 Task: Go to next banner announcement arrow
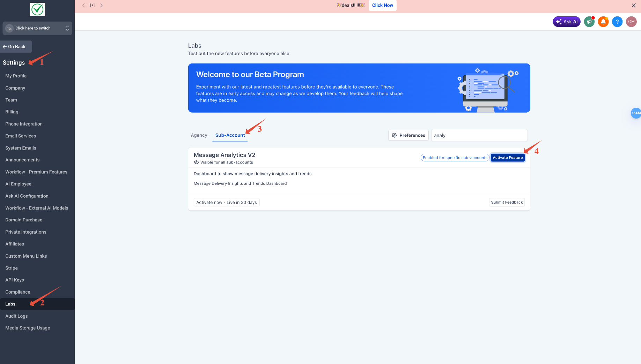click(x=101, y=5)
